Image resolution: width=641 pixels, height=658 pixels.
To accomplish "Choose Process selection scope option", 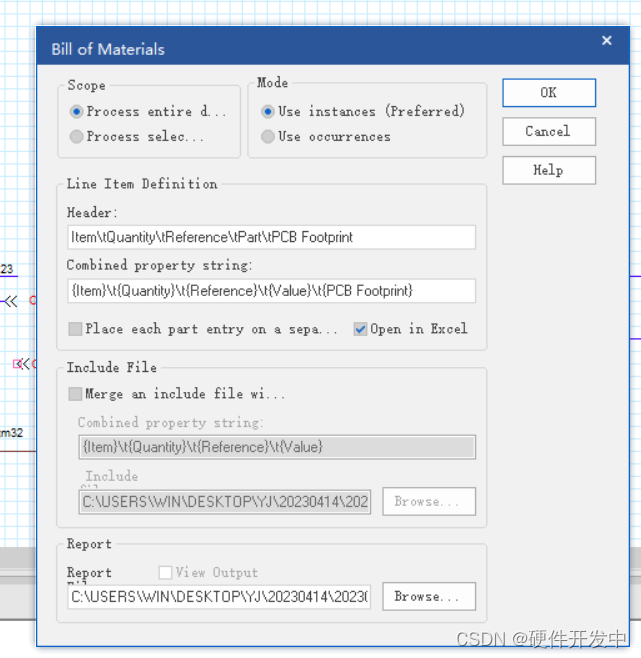I will [x=77, y=137].
